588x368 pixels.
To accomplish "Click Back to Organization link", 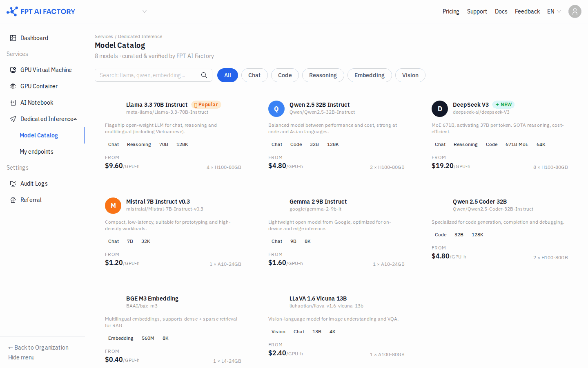I will coord(38,348).
